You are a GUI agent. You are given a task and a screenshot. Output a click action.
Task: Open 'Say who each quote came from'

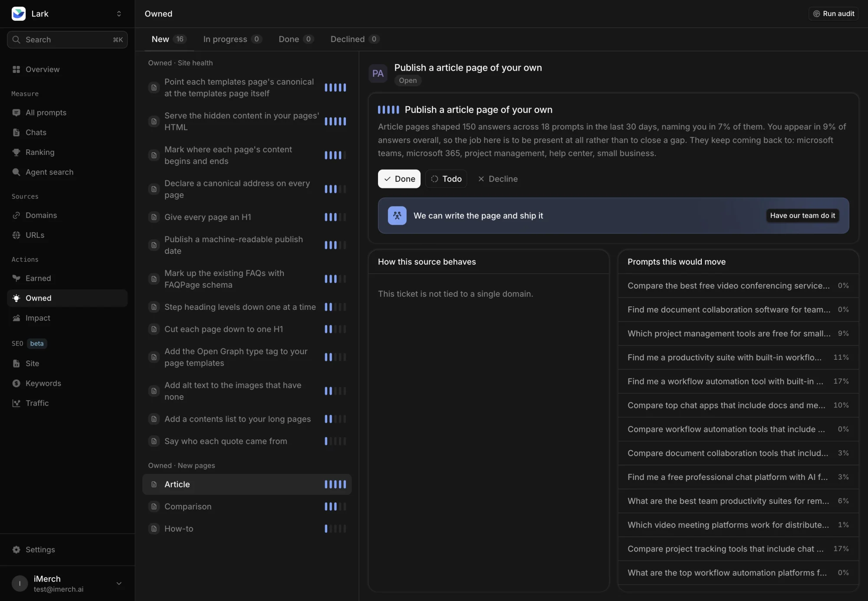coord(247,441)
